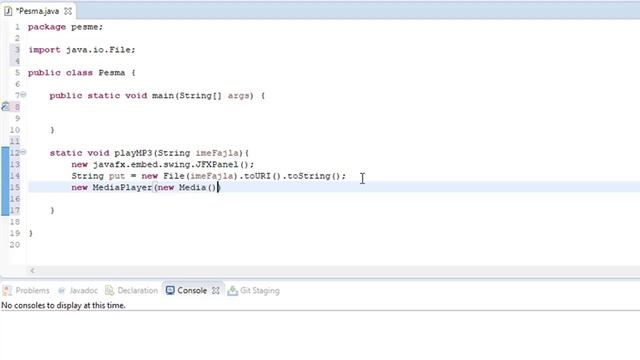Collapse the main method fold marker

point(24,95)
